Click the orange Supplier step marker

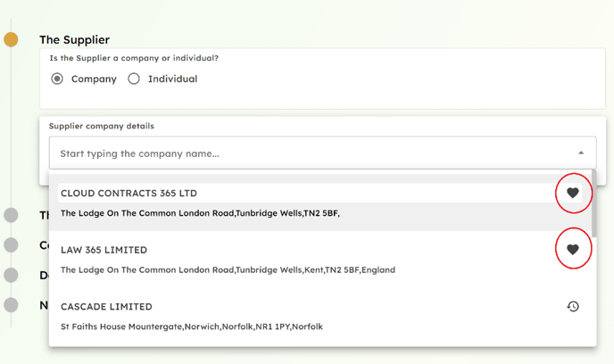[11, 39]
